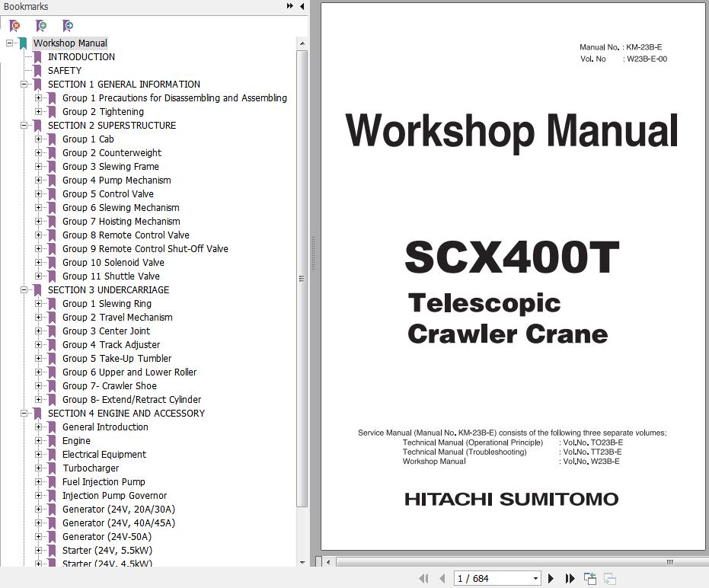Image resolution: width=709 pixels, height=588 pixels.
Task: Click the bookmarks scroll up arrow
Action: [302, 43]
